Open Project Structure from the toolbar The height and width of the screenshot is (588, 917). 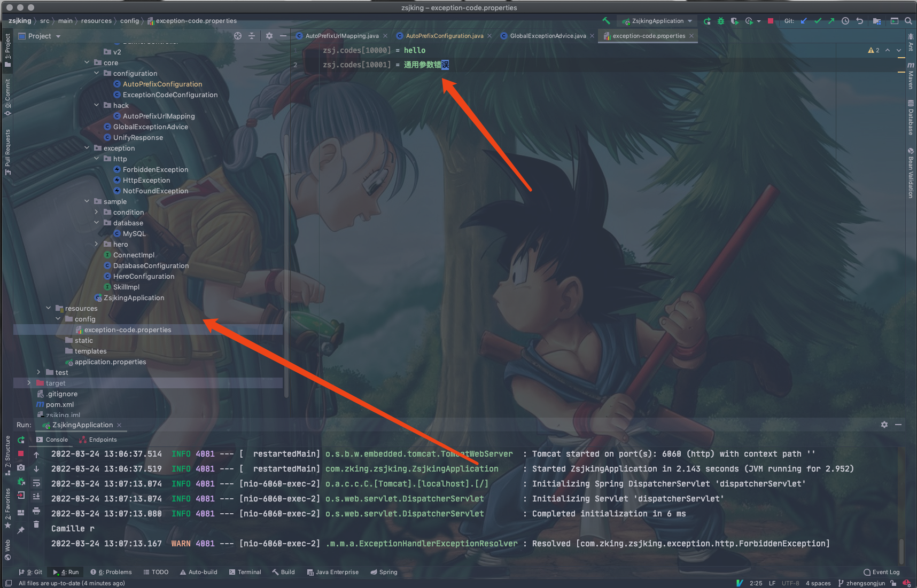[x=877, y=21]
